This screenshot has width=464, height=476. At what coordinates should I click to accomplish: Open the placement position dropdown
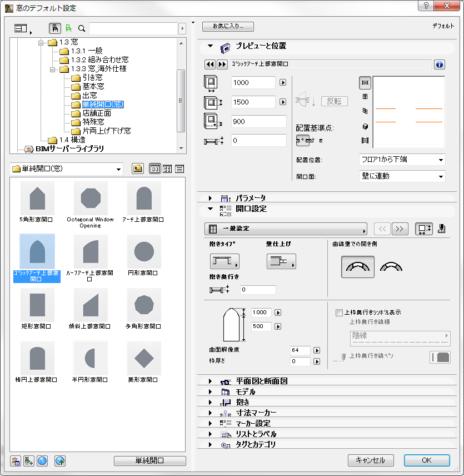(x=402, y=160)
